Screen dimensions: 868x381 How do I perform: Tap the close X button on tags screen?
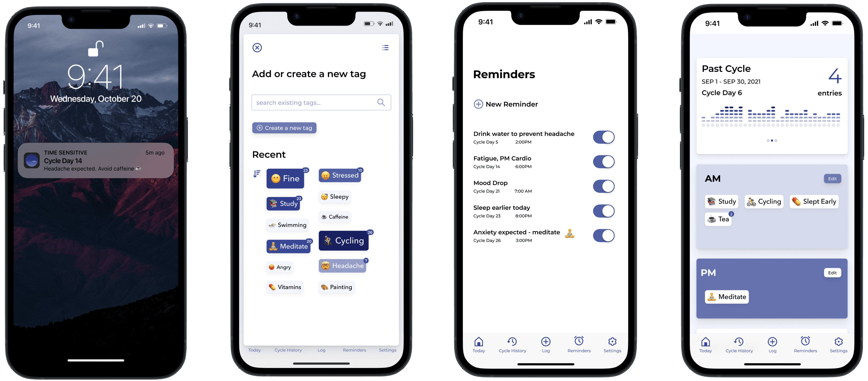(258, 47)
